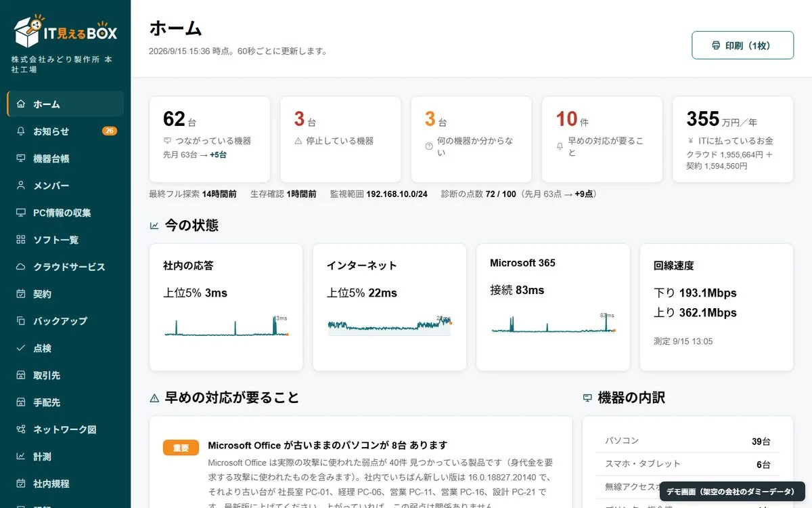Click the 生存確認 1時間前 text
Screen dimensions: 812x508
(x=284, y=194)
